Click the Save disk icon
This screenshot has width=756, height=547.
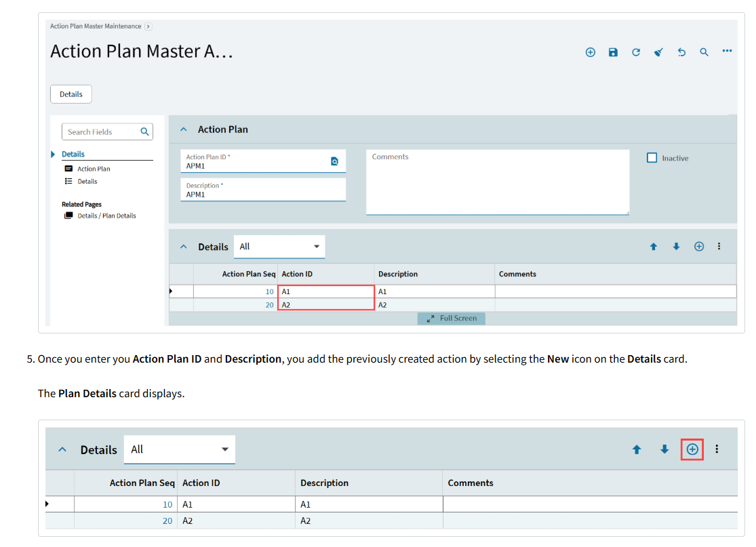(x=613, y=52)
